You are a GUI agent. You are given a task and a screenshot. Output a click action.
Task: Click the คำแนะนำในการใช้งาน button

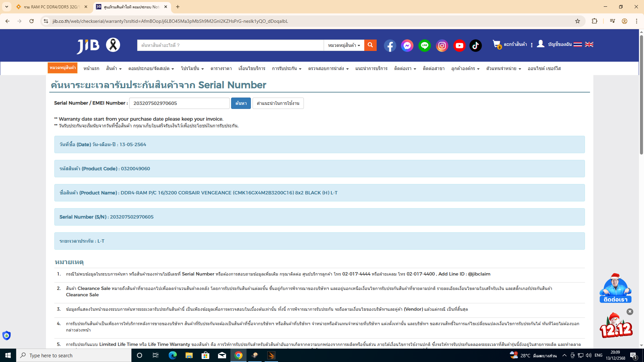click(278, 103)
